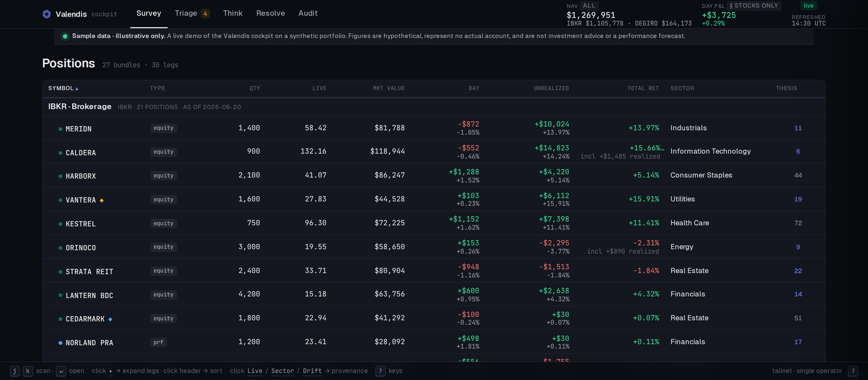Viewport: 868px width, 380px height.
Task: Click the blue dot beside NORLAND PRA
Action: tap(60, 343)
